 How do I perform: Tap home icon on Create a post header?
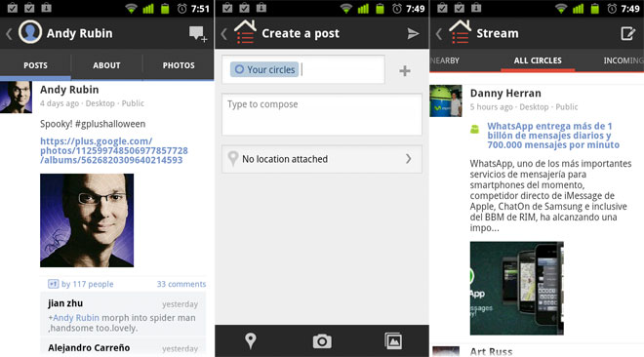click(x=245, y=31)
